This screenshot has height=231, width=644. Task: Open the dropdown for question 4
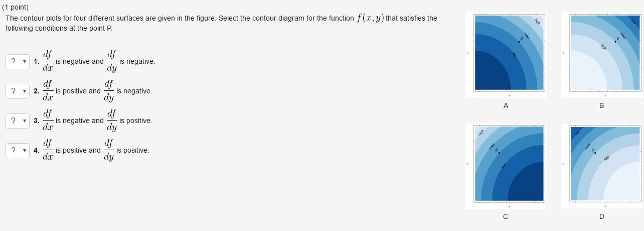click(x=18, y=150)
